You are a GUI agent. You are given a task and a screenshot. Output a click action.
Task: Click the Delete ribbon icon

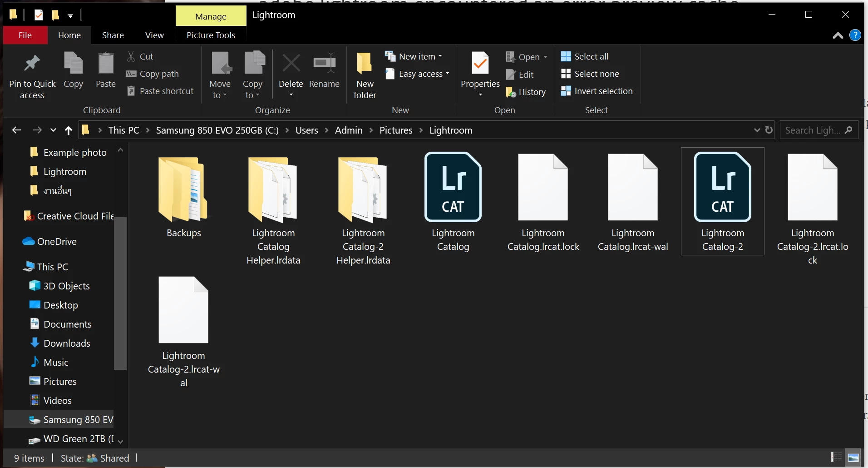(291, 63)
